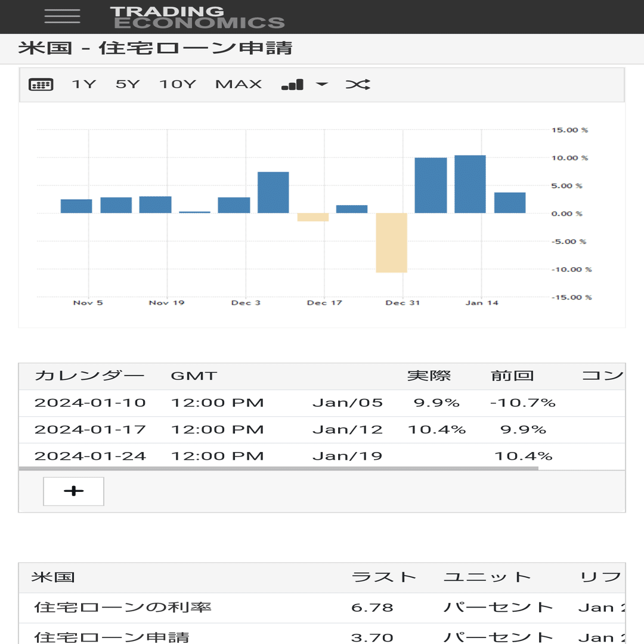The height and width of the screenshot is (644, 644).
Task: Expand the chart type dropdown arrow
Action: coord(321,84)
